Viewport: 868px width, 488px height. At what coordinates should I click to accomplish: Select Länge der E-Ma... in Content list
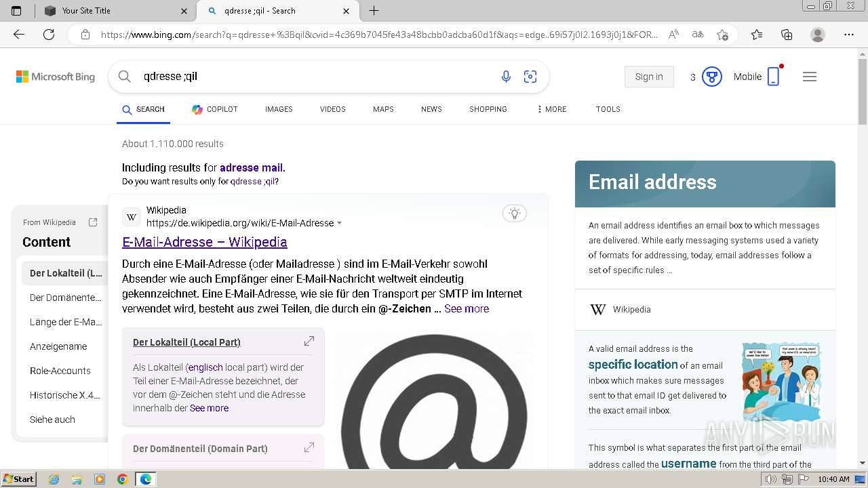pos(65,322)
